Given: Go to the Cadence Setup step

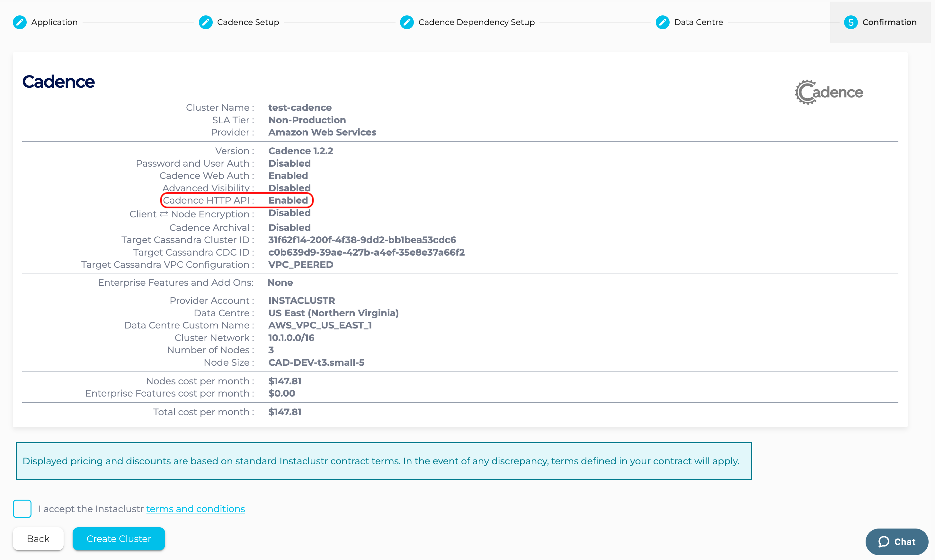Looking at the screenshot, I should [x=248, y=22].
